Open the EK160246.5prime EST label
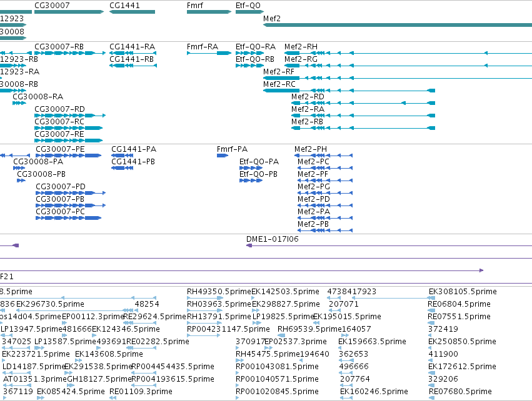The image size is (532, 401). 374,392
